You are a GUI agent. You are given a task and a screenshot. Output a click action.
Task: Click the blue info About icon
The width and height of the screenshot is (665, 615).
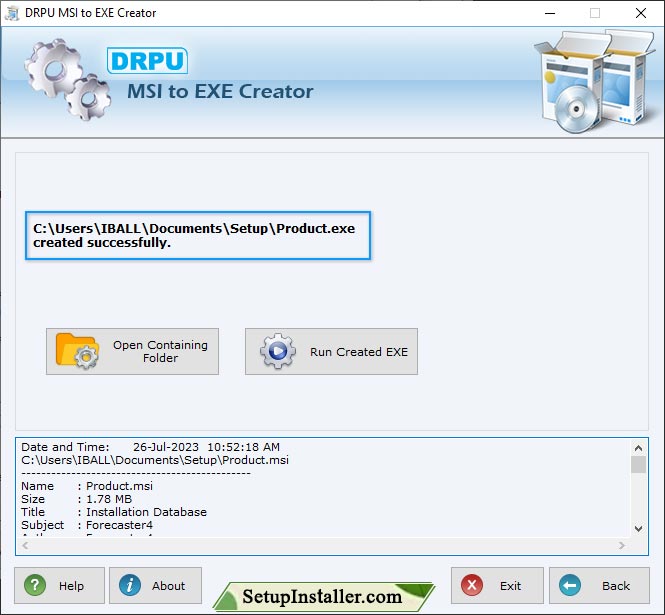point(130,585)
